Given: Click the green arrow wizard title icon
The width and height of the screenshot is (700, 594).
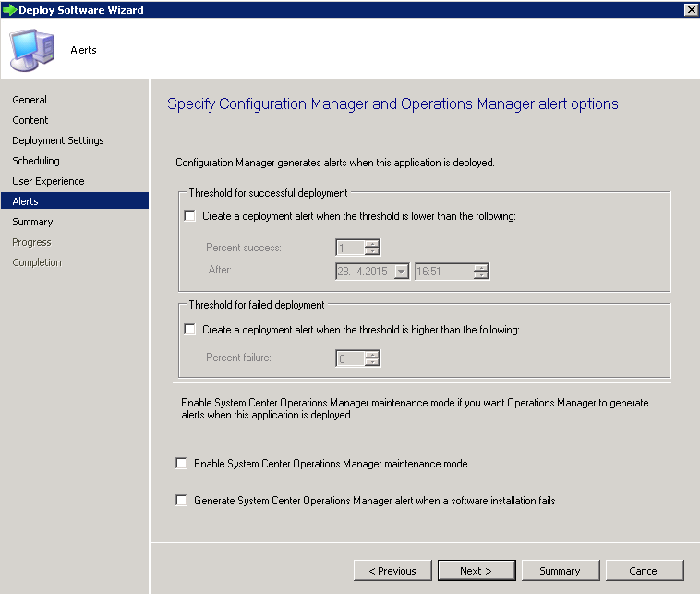Looking at the screenshot, I should [9, 10].
